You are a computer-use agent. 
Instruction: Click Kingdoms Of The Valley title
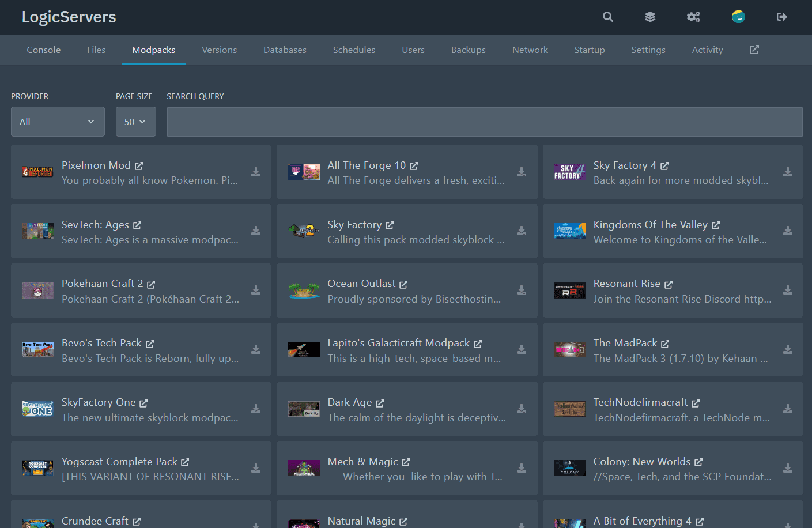pyautogui.click(x=651, y=225)
